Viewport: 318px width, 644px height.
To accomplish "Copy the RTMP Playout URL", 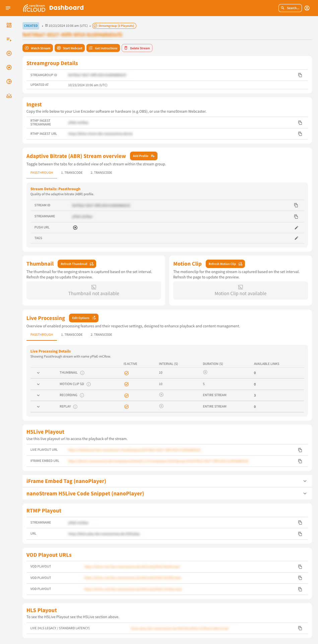I will (x=300, y=534).
